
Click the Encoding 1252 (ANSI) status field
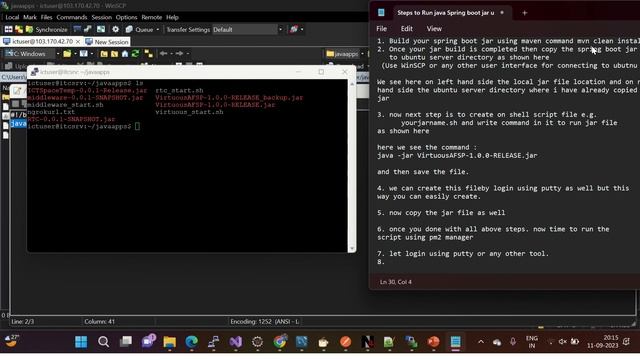[x=264, y=322]
